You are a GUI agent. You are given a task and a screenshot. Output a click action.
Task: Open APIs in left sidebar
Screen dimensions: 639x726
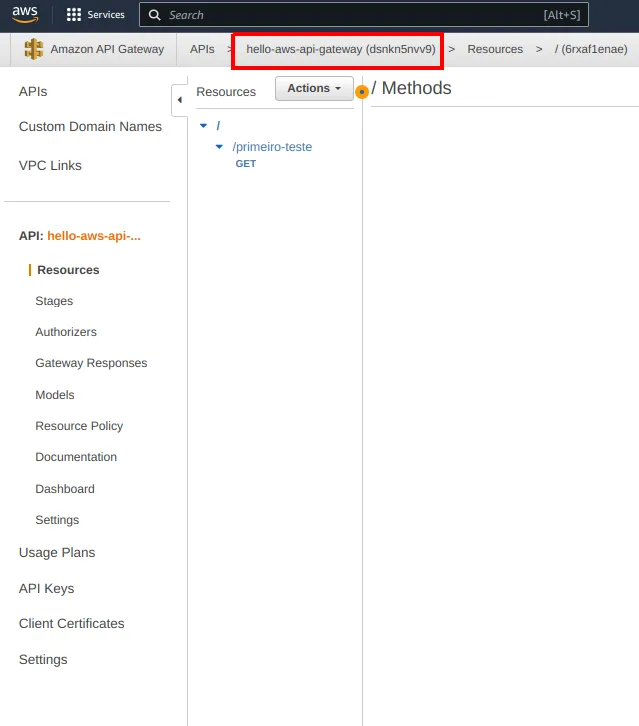click(x=33, y=92)
